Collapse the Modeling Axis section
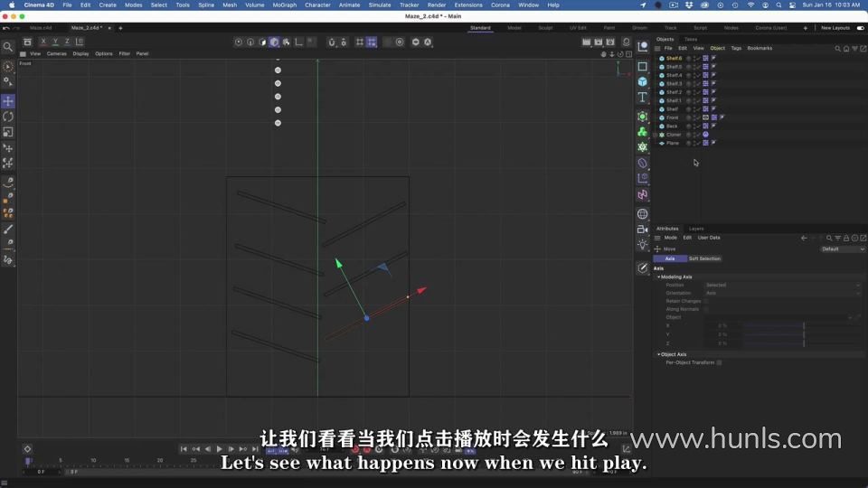 [659, 277]
